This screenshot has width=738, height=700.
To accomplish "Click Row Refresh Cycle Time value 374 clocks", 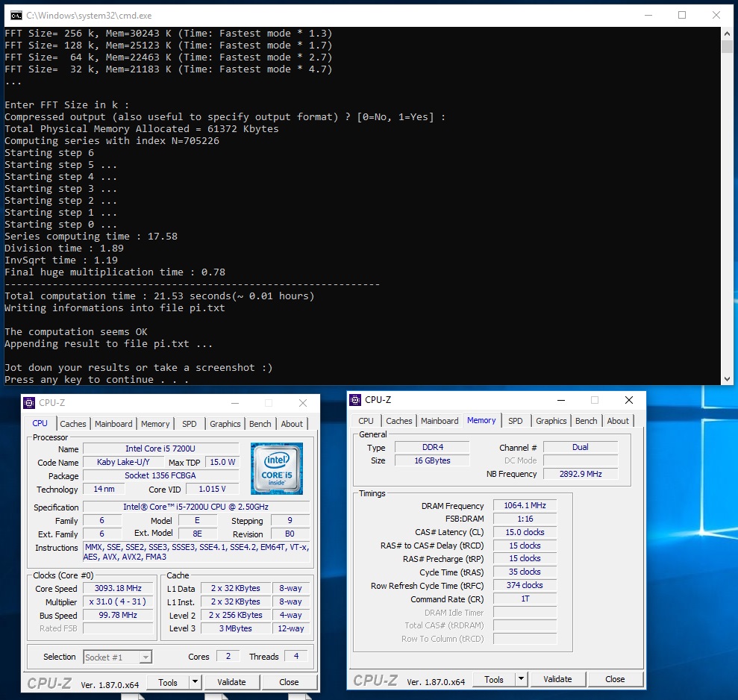I will coord(525,585).
